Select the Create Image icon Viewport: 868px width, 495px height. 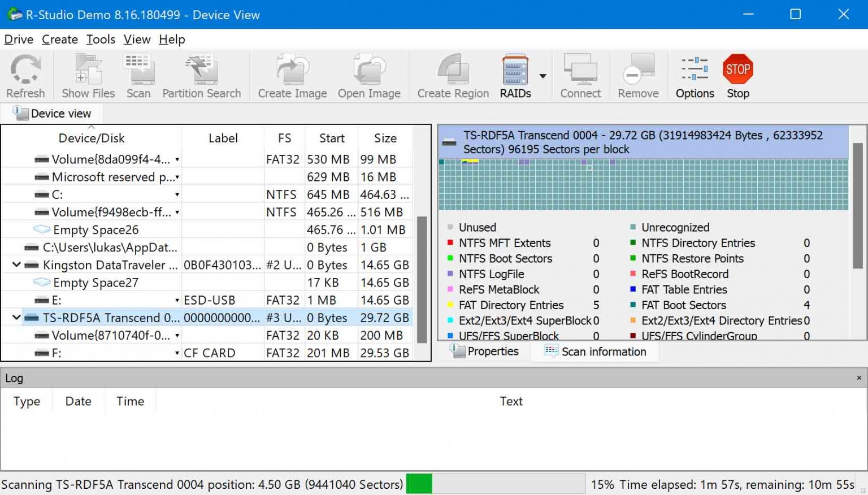pyautogui.click(x=291, y=73)
